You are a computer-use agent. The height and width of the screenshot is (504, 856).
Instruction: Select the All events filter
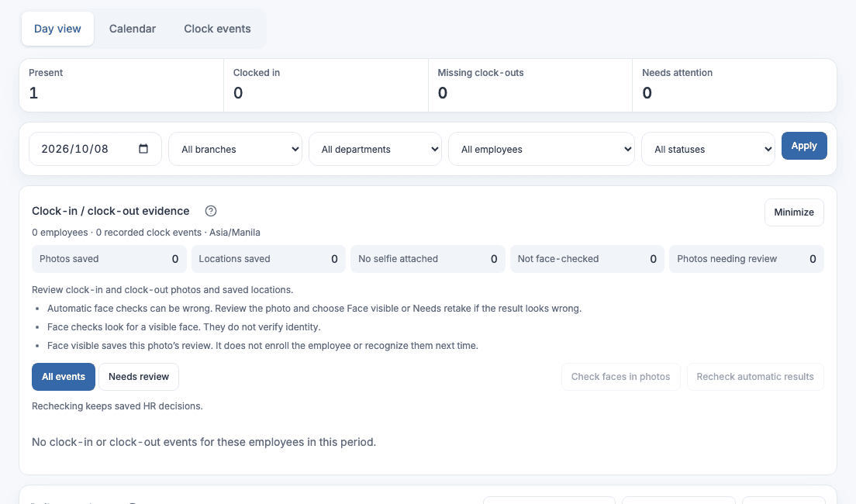64,377
